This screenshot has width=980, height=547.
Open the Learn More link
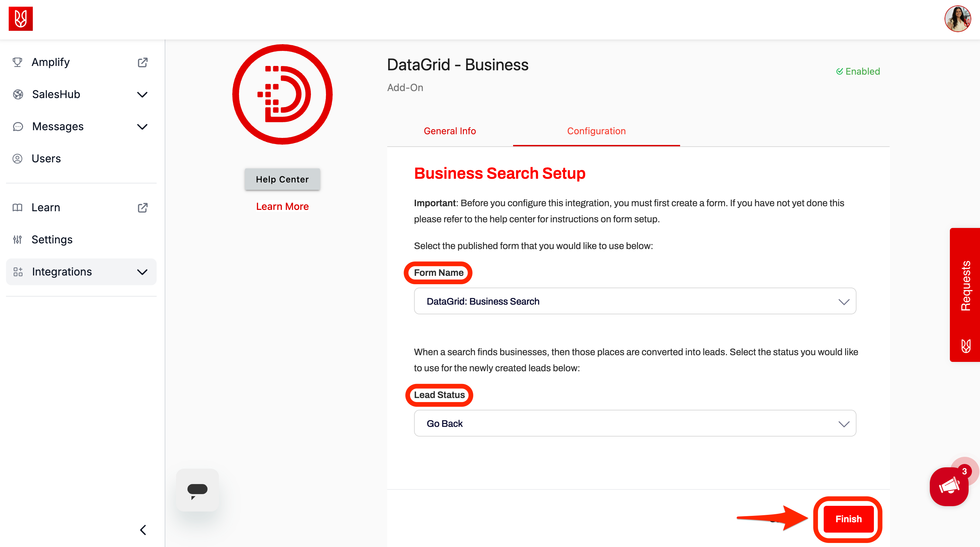click(x=282, y=206)
